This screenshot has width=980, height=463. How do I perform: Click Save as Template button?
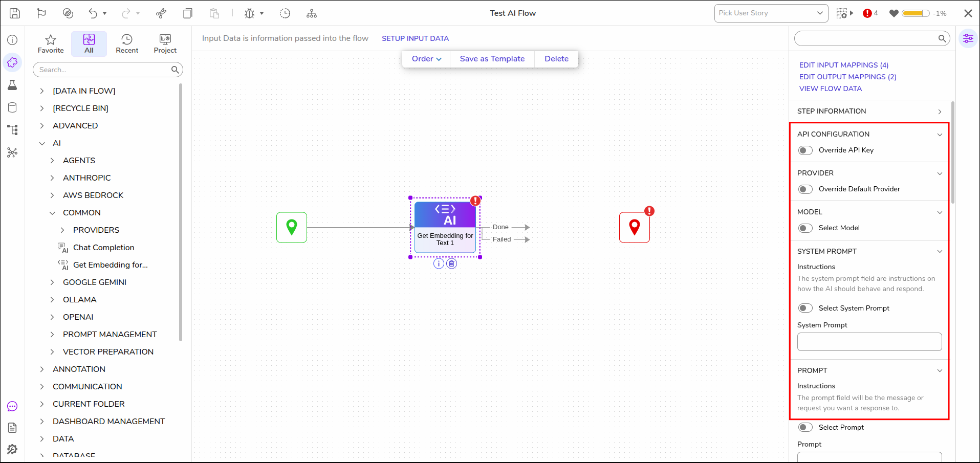coord(492,59)
